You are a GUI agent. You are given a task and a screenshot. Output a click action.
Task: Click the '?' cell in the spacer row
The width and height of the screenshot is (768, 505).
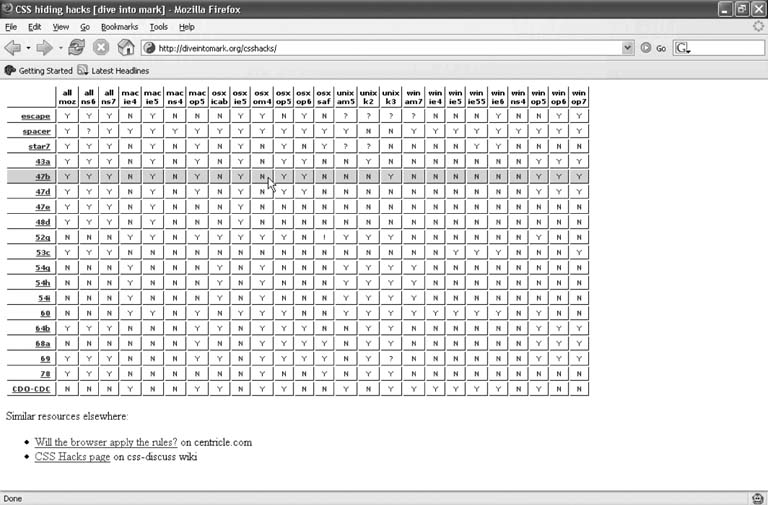[89, 131]
